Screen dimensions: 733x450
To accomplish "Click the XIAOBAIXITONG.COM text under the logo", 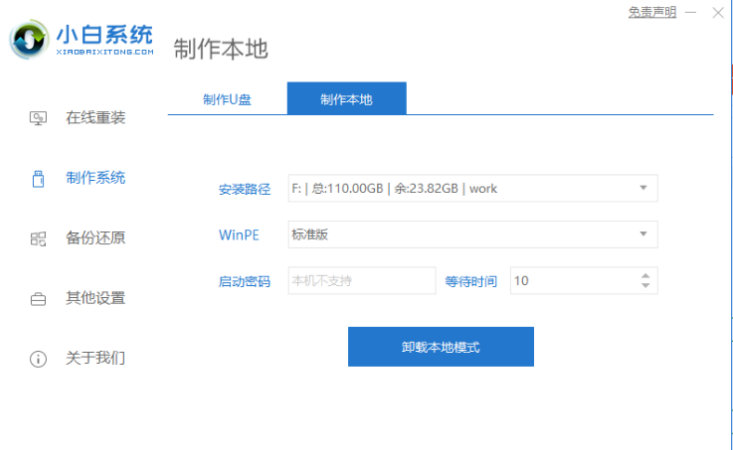I will click(105, 52).
